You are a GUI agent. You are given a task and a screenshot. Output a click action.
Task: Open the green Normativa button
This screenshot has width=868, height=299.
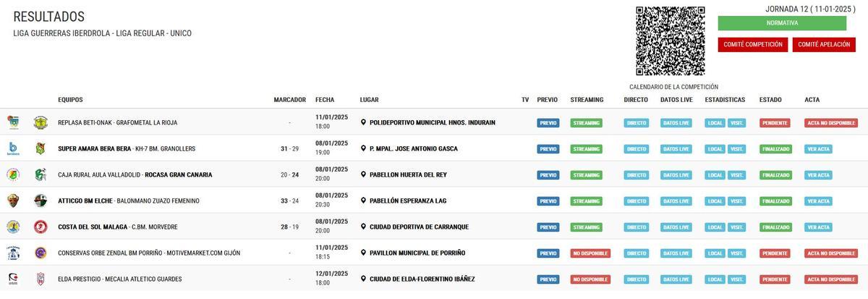click(782, 23)
